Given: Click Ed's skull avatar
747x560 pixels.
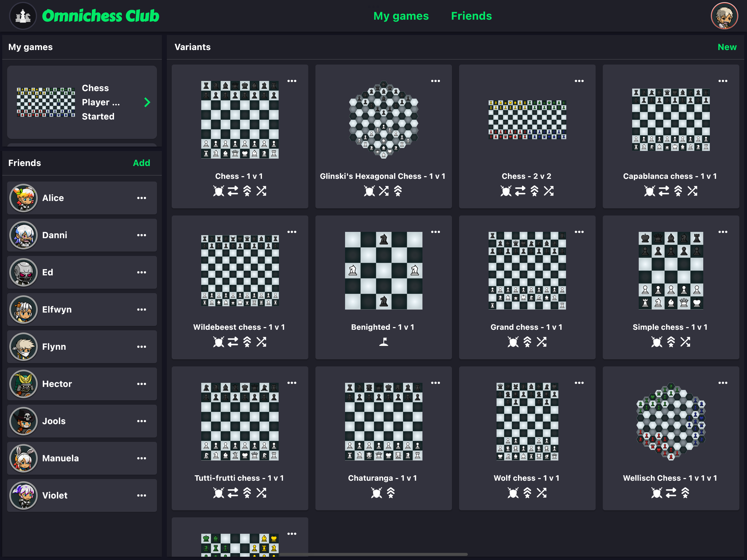Looking at the screenshot, I should pyautogui.click(x=23, y=272).
